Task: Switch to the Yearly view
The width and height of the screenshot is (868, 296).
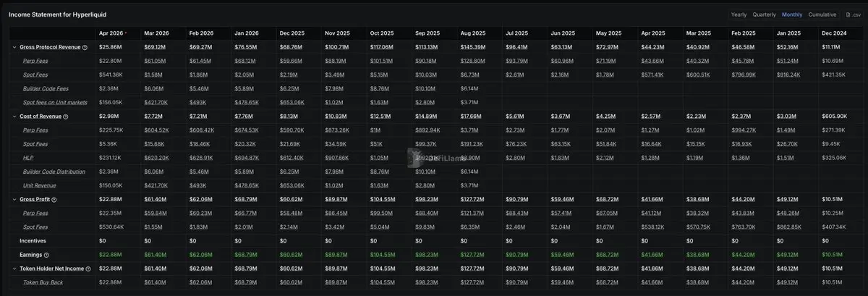Action: (x=739, y=14)
